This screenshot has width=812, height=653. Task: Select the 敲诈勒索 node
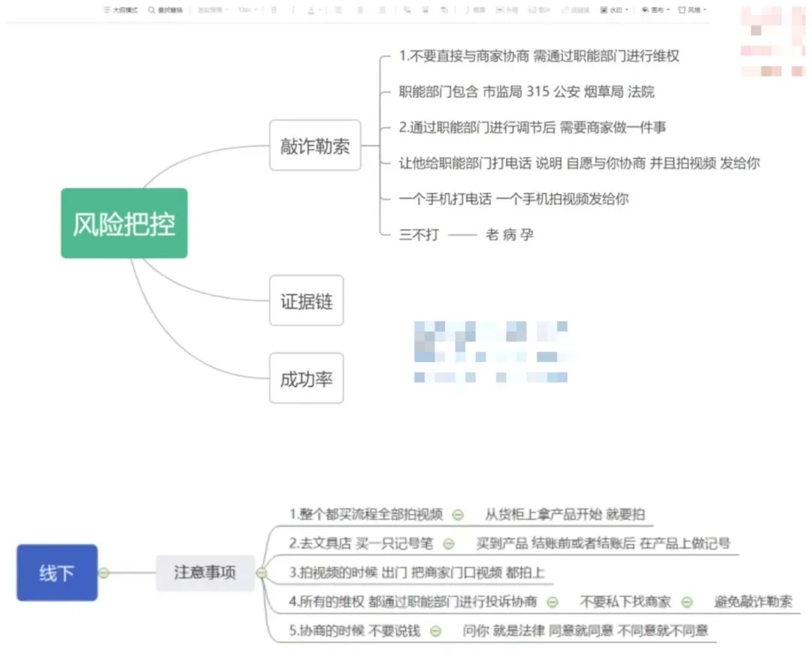(x=315, y=146)
